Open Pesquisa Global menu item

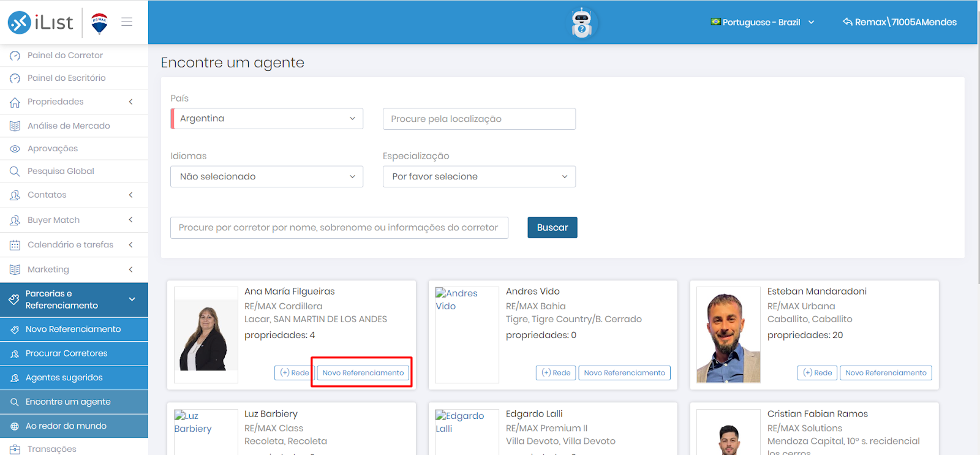click(x=74, y=171)
